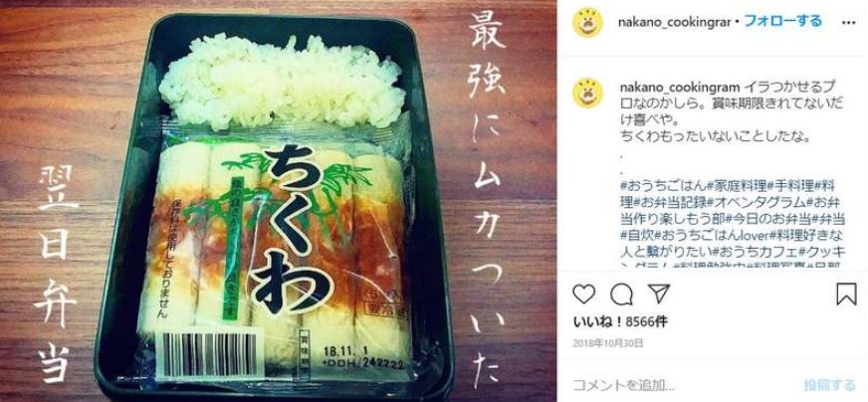Like the post with the heart icon
Viewport: 868px width, 402px height.
[583, 294]
